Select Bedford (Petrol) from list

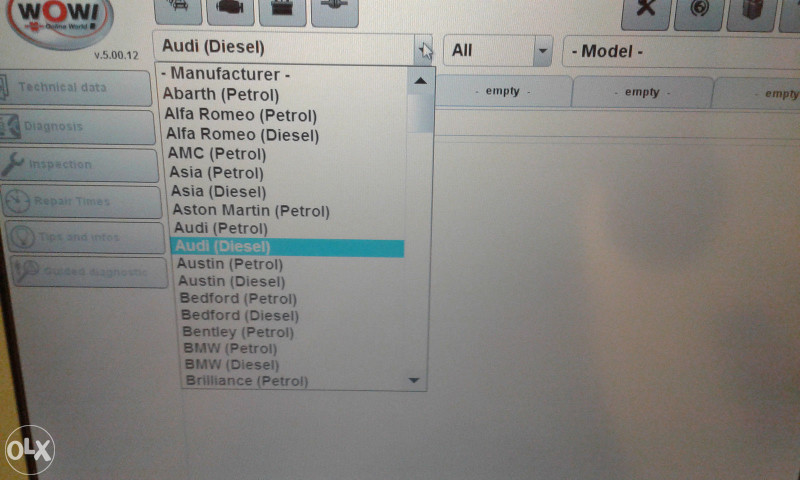point(238,298)
